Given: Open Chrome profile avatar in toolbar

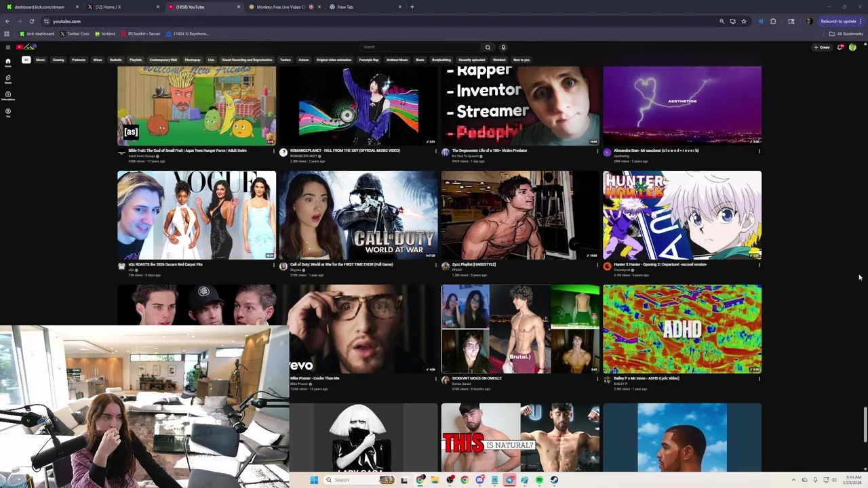Looking at the screenshot, I should coord(809,21).
